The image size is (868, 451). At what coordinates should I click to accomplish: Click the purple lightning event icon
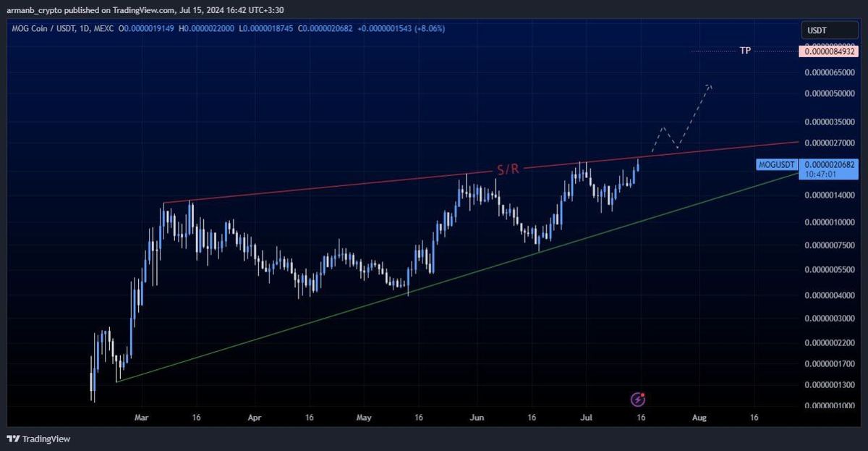point(638,399)
